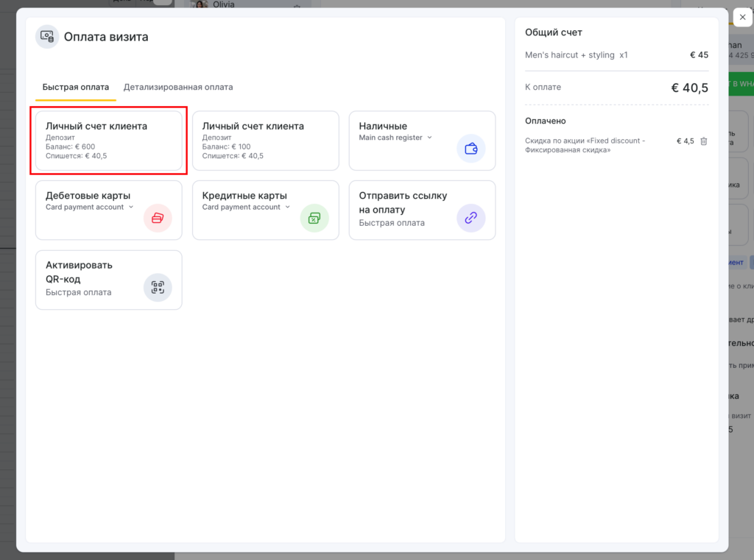The width and height of the screenshot is (754, 560).
Task: Click the payment icon beside Оплата визита
Action: click(x=47, y=37)
